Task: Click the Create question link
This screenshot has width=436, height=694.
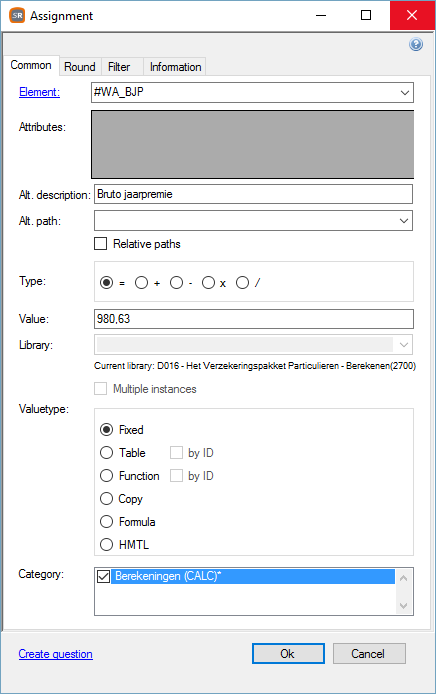Action: (x=55, y=654)
